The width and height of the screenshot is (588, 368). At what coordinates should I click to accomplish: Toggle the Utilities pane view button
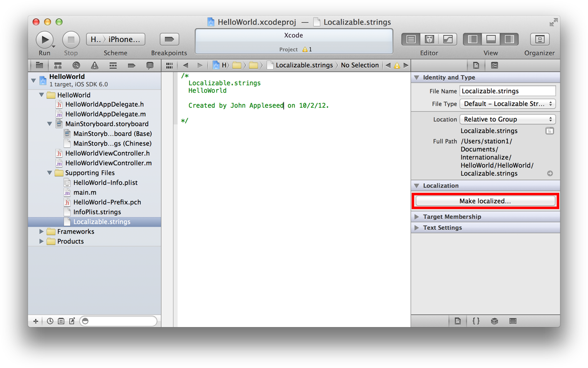coord(509,39)
